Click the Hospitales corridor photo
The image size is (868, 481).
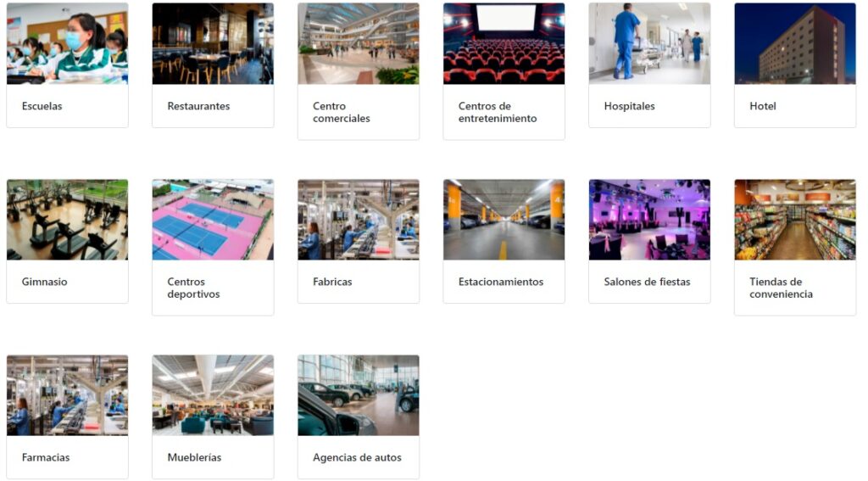(649, 44)
